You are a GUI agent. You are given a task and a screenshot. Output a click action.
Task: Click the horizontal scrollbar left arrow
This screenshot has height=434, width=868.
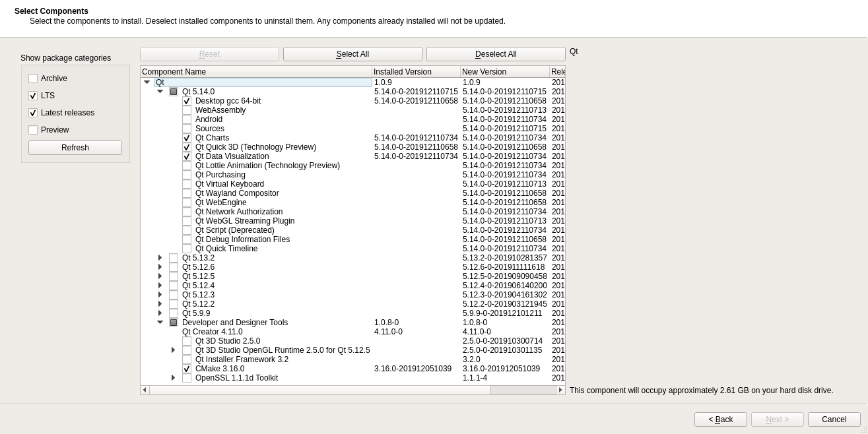[145, 390]
